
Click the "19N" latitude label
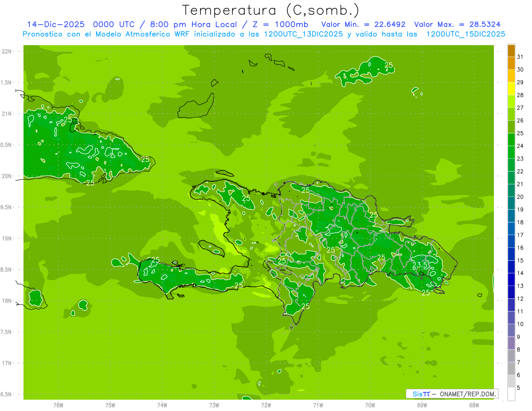pos(8,239)
